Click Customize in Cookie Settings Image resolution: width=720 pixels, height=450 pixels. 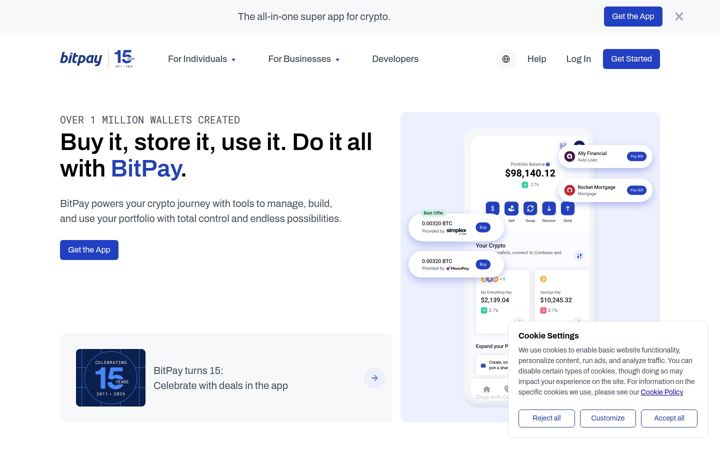point(608,418)
